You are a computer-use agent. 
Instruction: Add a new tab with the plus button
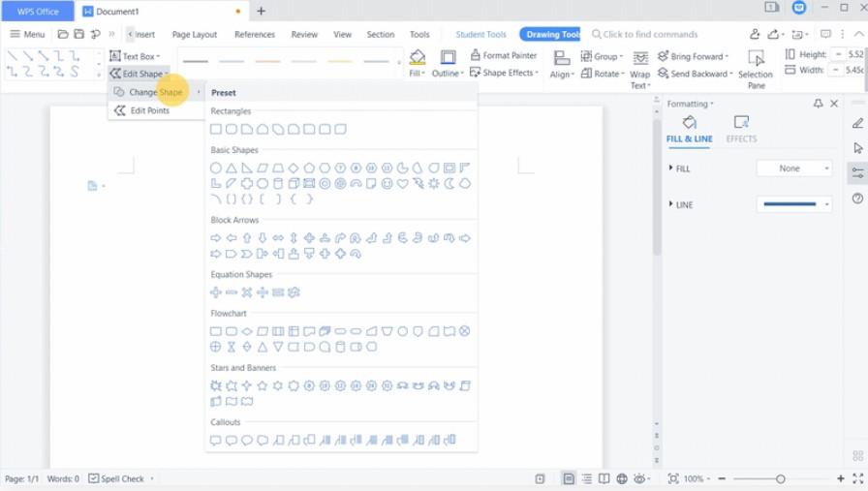coord(262,11)
